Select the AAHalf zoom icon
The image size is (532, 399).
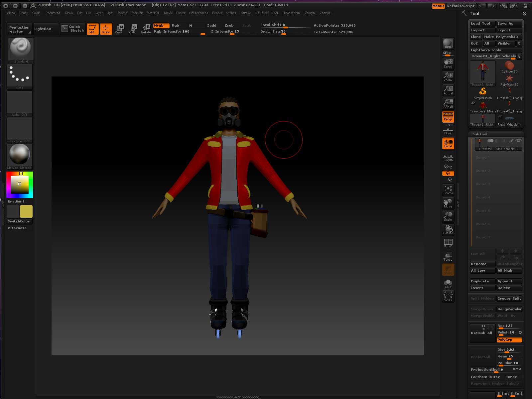448,103
